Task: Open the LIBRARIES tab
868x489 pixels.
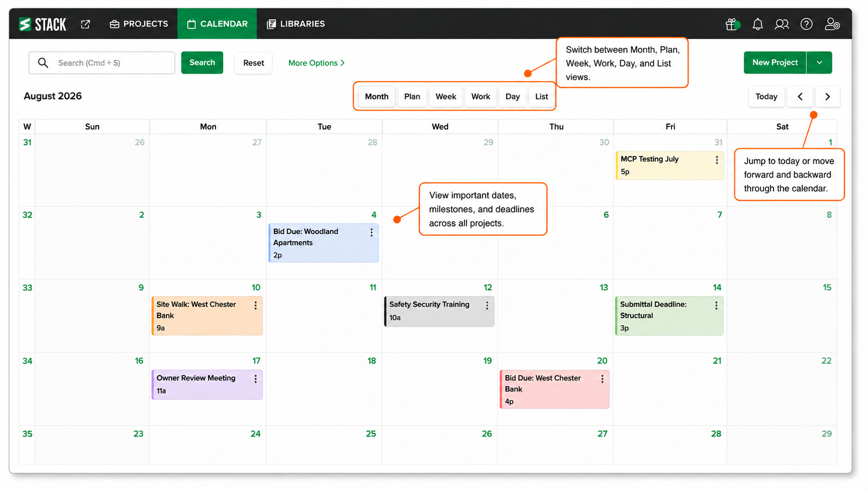Action: pyautogui.click(x=295, y=24)
